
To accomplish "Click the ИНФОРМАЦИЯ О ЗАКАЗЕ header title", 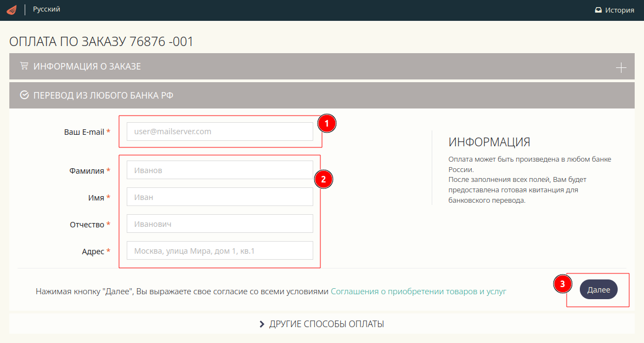I will click(87, 66).
